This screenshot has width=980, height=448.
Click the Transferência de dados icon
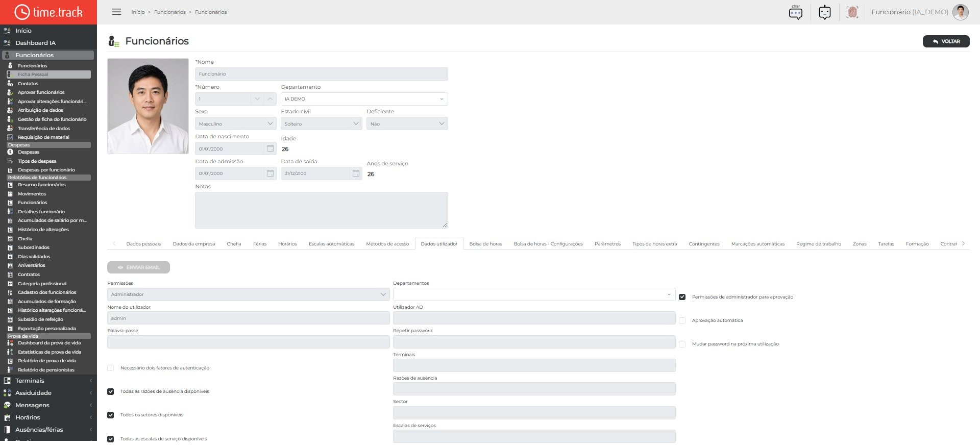10,128
